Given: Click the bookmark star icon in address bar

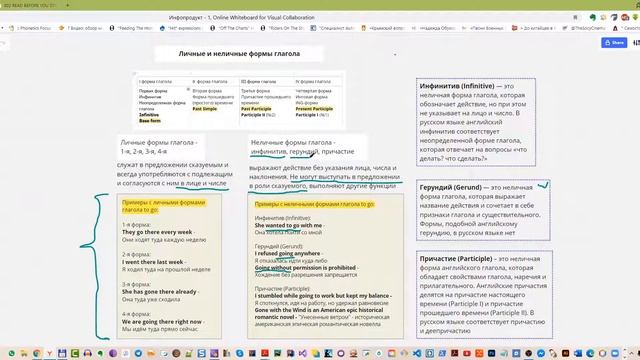Looking at the screenshot, I should click(x=575, y=17).
